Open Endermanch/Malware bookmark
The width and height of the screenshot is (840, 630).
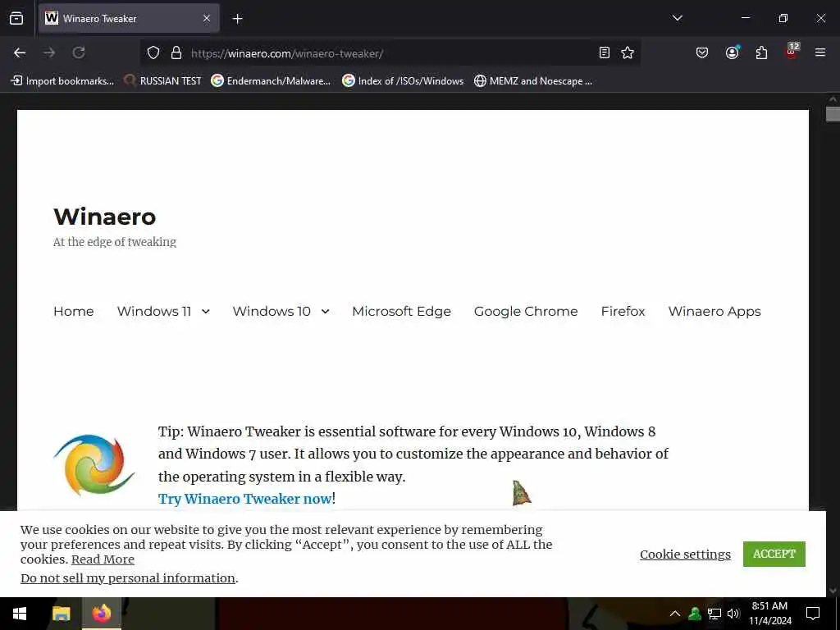[271, 81]
